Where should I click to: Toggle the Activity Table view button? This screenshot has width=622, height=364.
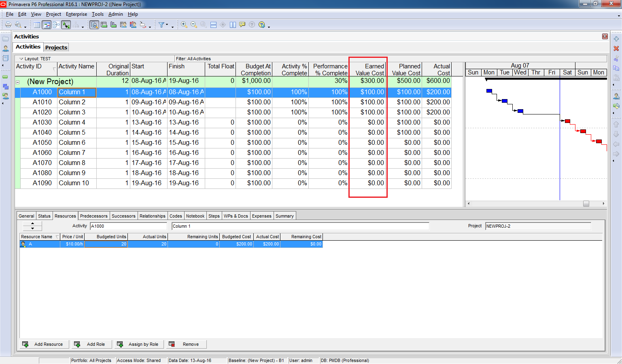click(37, 25)
